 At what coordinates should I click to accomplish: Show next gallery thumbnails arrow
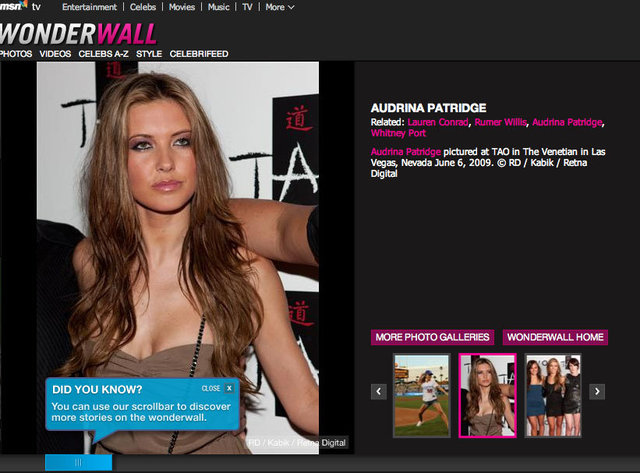(597, 392)
